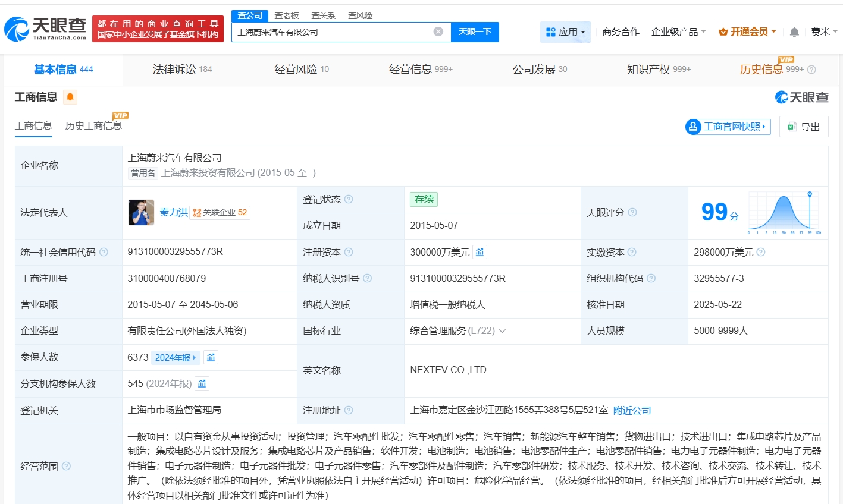Open 知识产权 999+ tab
The height and width of the screenshot is (504, 843).
click(x=659, y=70)
